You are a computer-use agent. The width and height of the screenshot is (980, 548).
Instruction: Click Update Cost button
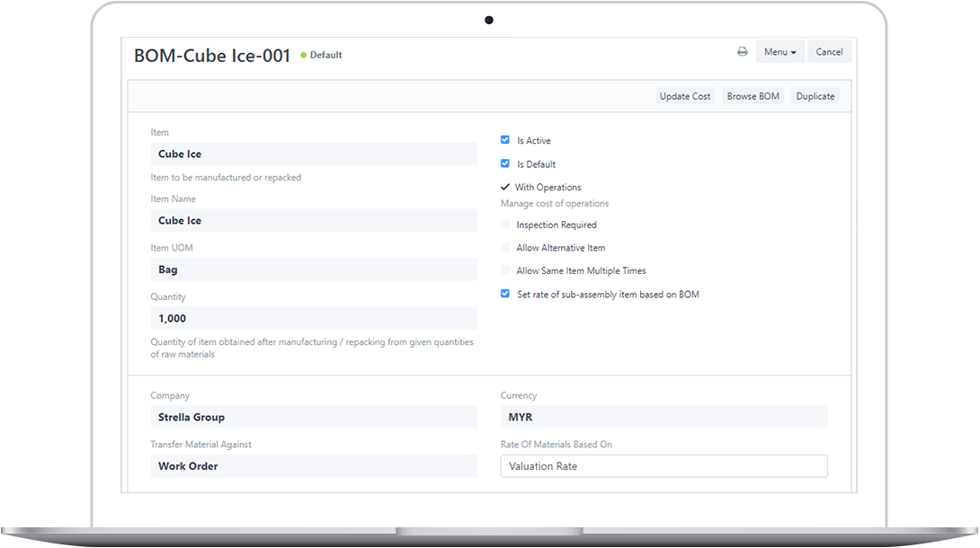tap(684, 96)
